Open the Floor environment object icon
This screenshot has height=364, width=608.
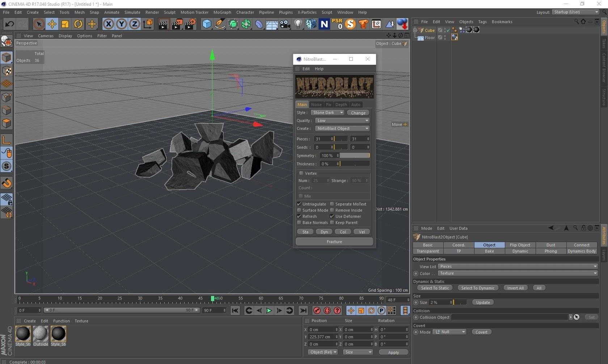(x=272, y=24)
